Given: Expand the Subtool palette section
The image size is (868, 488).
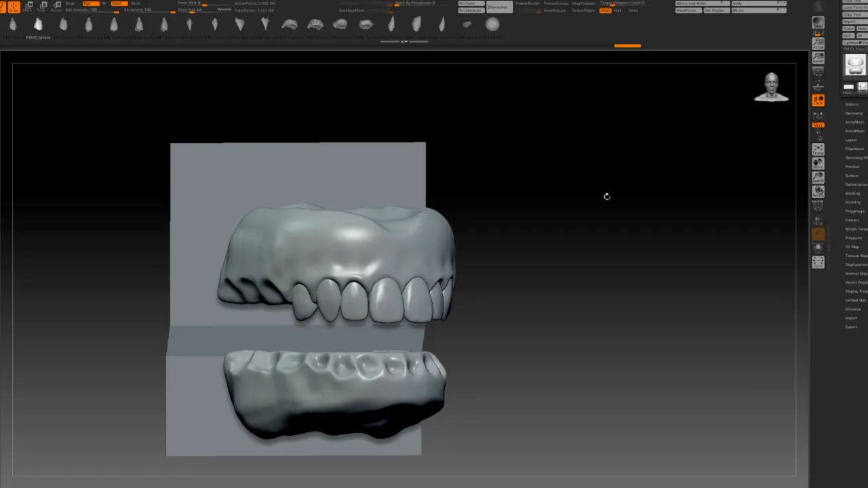Looking at the screenshot, I should [x=852, y=104].
